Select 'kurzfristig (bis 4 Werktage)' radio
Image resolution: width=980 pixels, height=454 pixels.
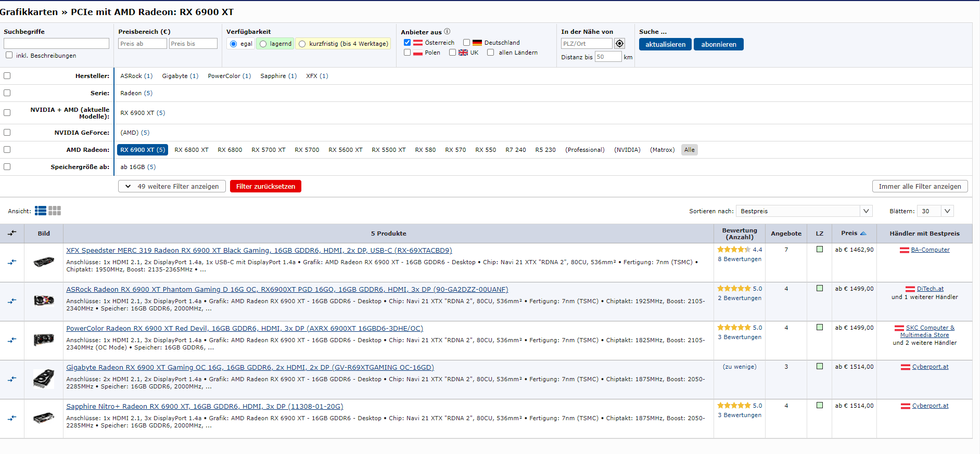pos(302,44)
